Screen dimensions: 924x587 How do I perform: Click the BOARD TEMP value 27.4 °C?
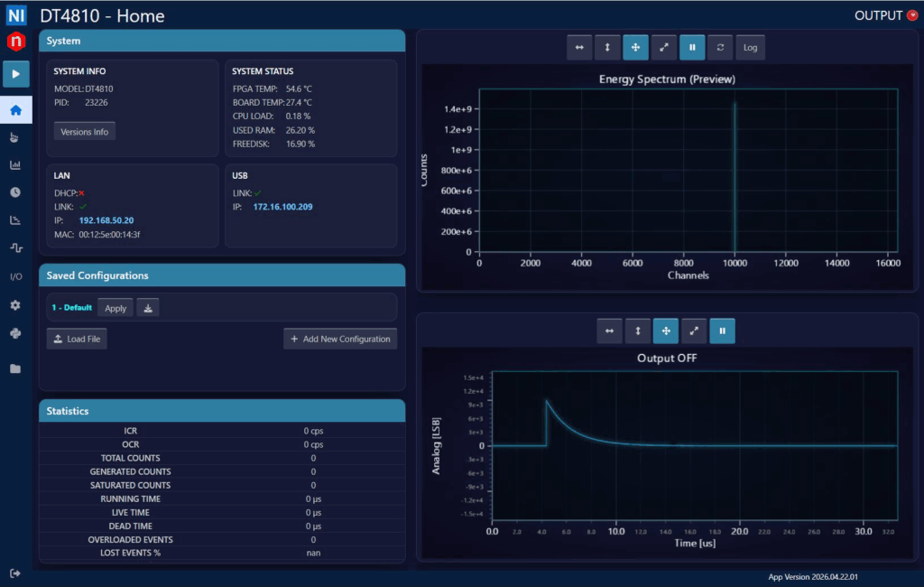pyautogui.click(x=299, y=103)
